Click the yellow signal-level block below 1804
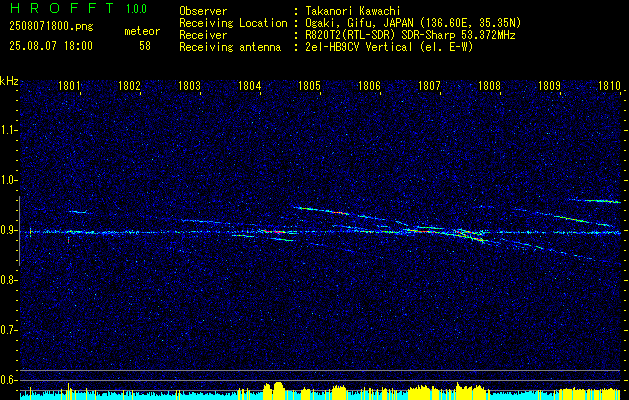Viewport: 629px width, 400px height. [274, 389]
